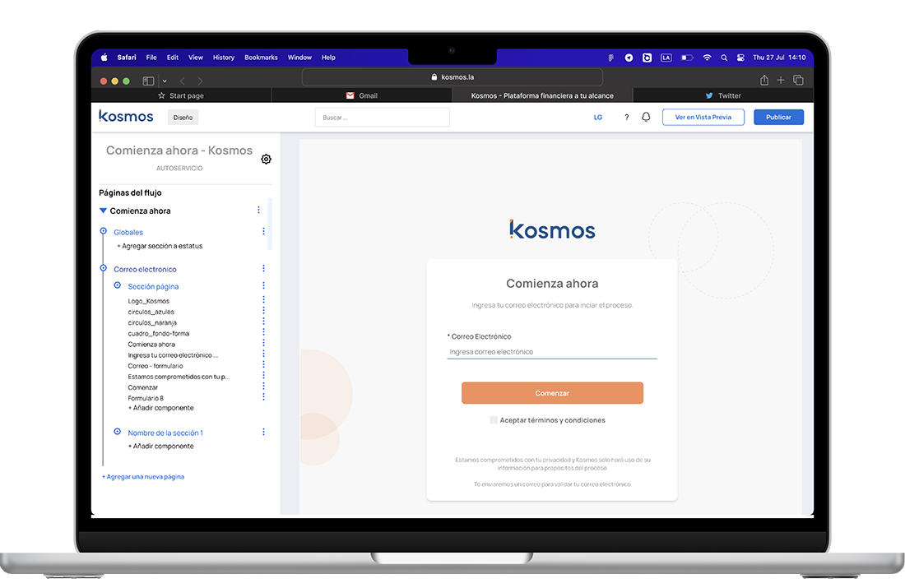Click Añadir componente under Formulario 8
Screen dimensions: 905x588
point(161,408)
